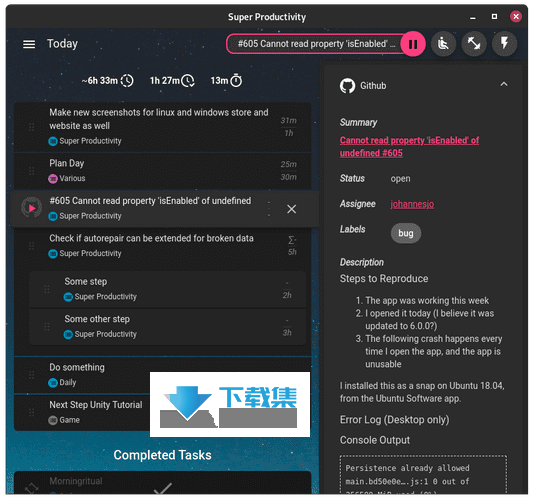
Task: Open the lightning bolt quick actions
Action: pos(504,44)
